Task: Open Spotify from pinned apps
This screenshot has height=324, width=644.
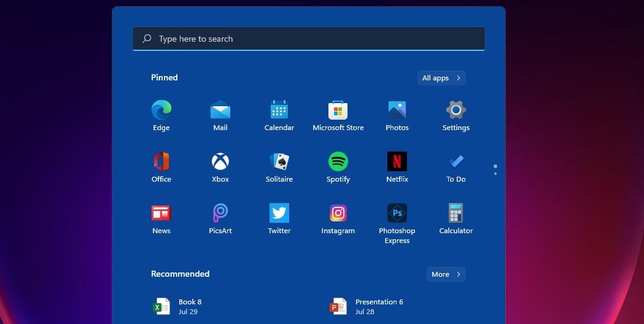Action: point(338,167)
